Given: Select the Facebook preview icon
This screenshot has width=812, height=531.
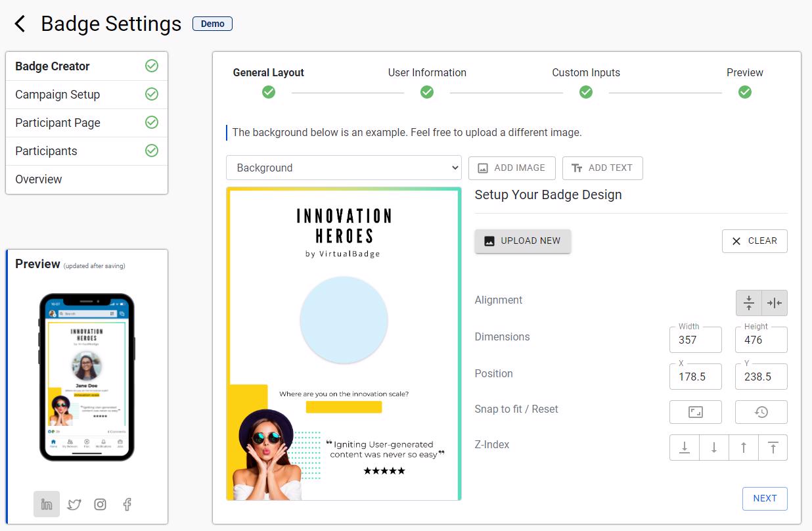Looking at the screenshot, I should pos(127,504).
